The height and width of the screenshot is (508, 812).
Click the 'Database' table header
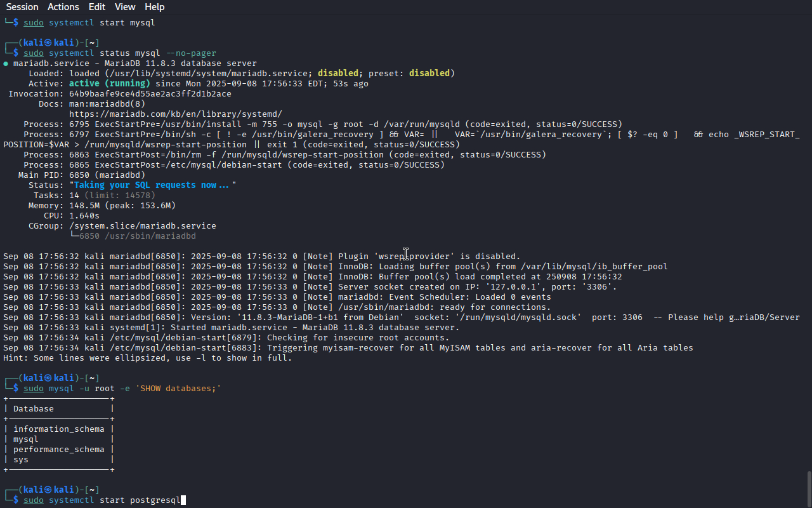[x=34, y=408]
